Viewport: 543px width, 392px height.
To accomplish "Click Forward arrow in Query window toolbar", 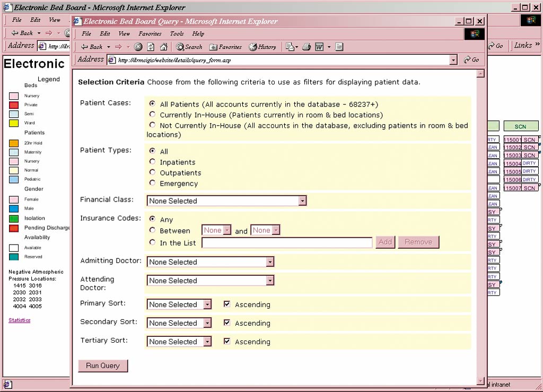I will pos(118,47).
